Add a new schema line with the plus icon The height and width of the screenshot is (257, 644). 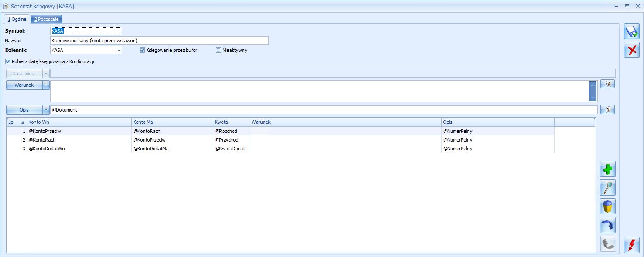[x=607, y=169]
